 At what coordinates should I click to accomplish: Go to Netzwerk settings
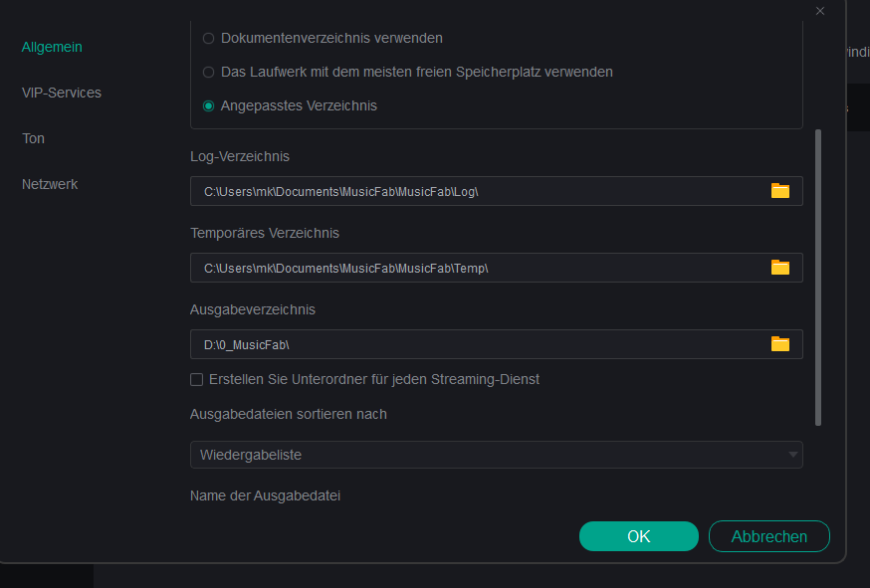[x=50, y=184]
